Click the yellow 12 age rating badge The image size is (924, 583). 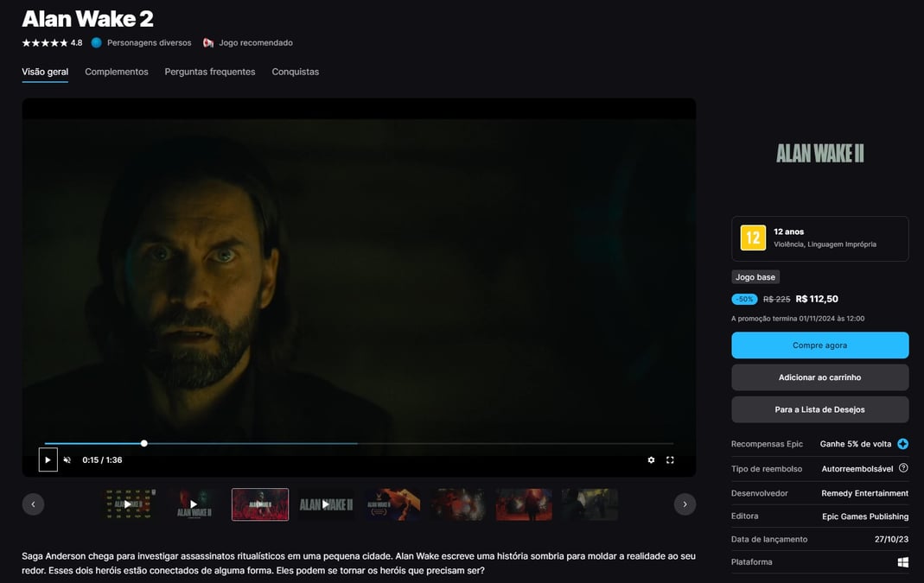click(753, 238)
